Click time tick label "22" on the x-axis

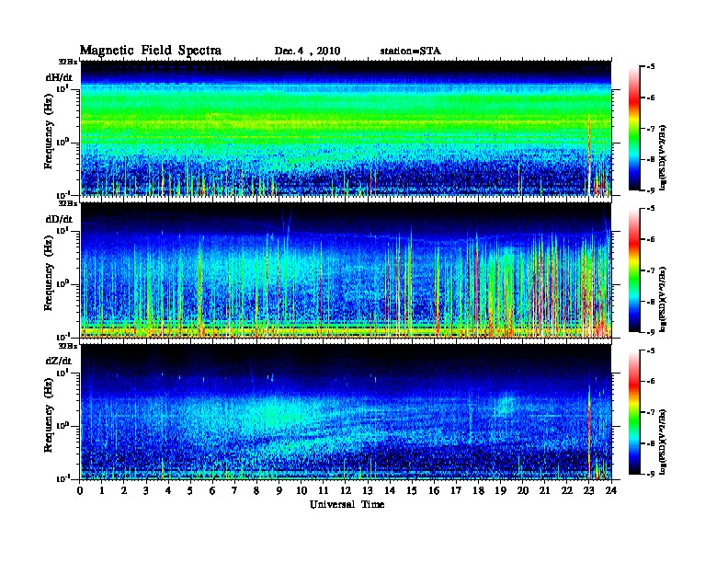tap(567, 490)
